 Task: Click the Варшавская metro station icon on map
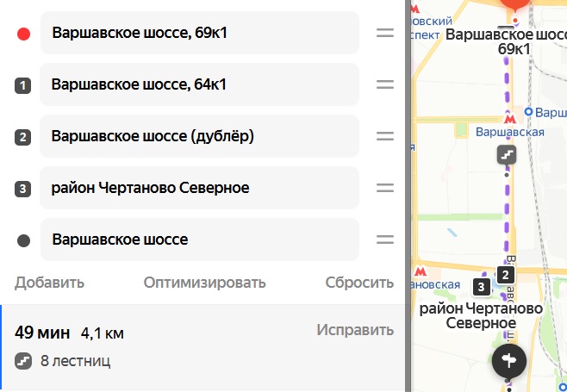tap(510, 118)
